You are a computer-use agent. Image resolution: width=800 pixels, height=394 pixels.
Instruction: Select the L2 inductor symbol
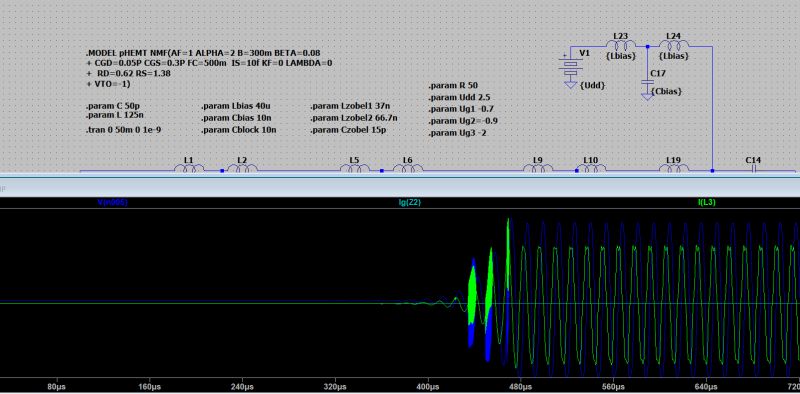[x=242, y=168]
